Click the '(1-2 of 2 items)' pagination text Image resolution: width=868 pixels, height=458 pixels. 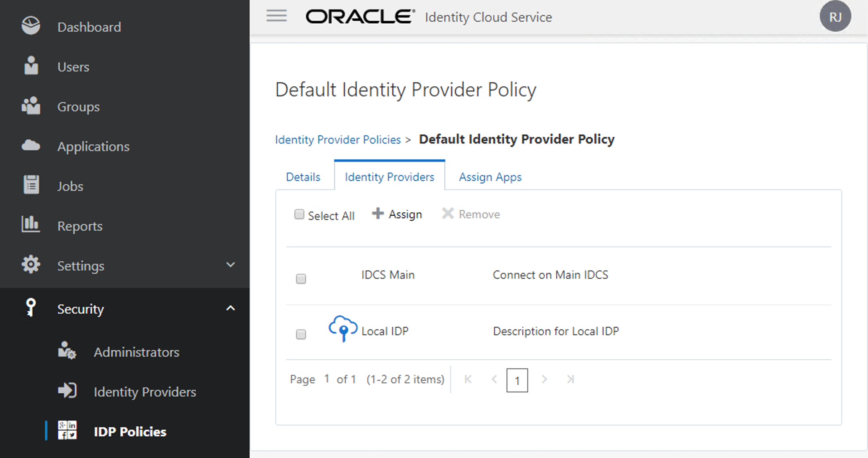405,379
